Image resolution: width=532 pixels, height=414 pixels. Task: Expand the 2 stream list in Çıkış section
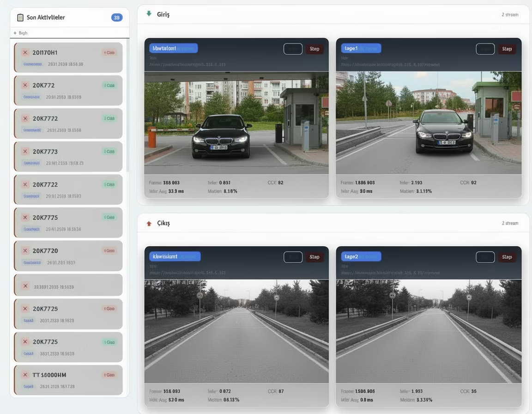tap(510, 223)
